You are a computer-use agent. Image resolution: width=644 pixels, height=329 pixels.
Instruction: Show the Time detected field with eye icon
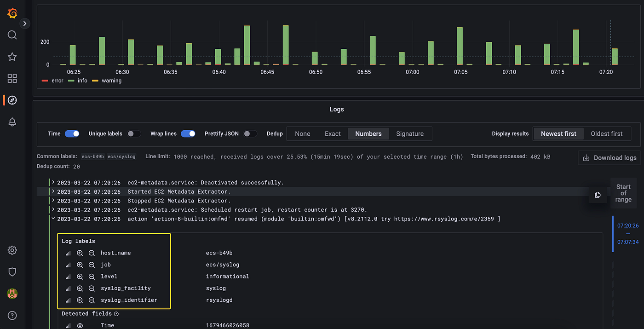click(x=80, y=325)
